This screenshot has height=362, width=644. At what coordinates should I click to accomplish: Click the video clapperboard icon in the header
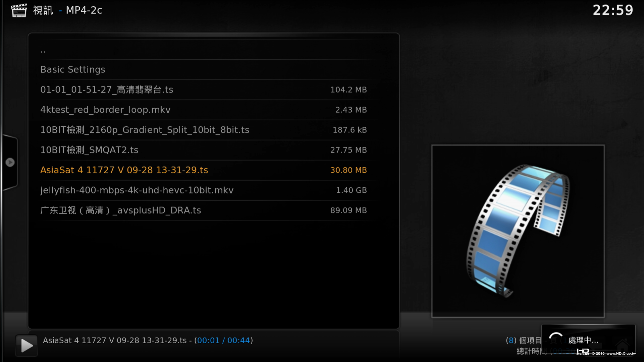click(x=19, y=10)
